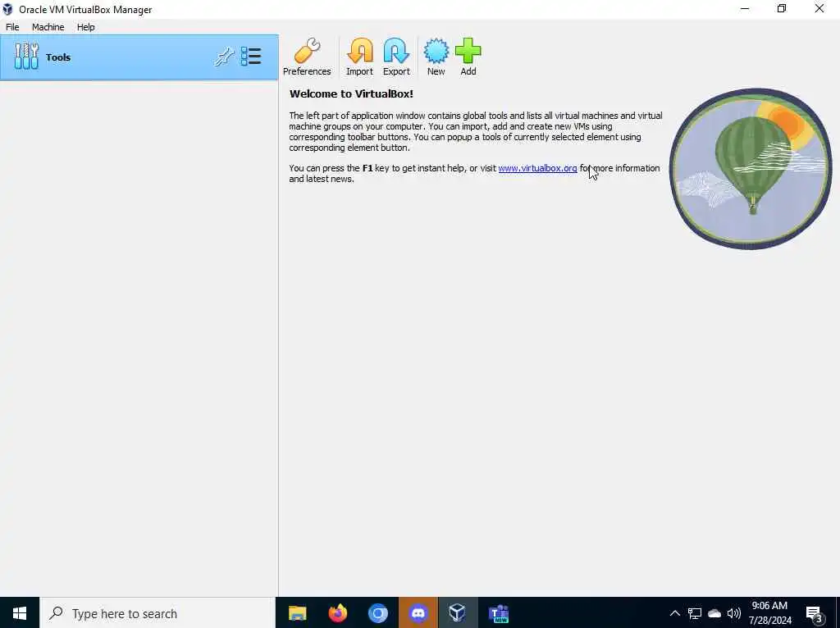This screenshot has height=628, width=840.
Task: Click the VirtualBox balloon logo image
Action: 751,169
